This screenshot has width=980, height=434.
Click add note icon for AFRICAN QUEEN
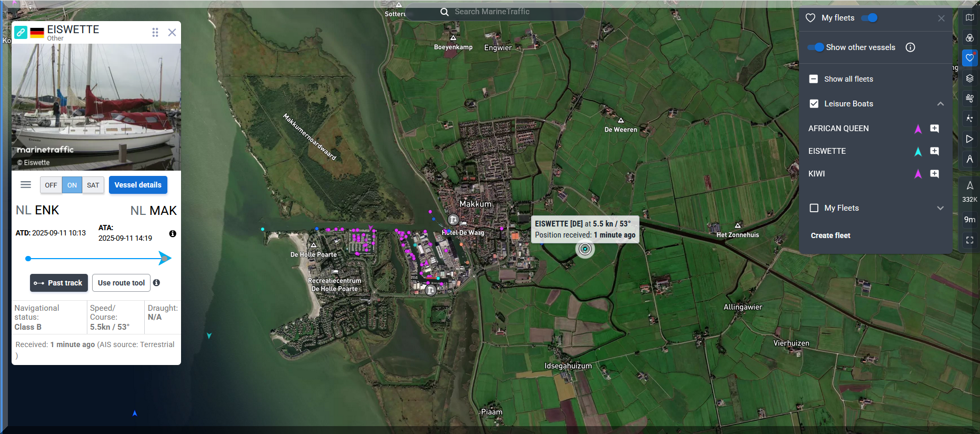934,129
